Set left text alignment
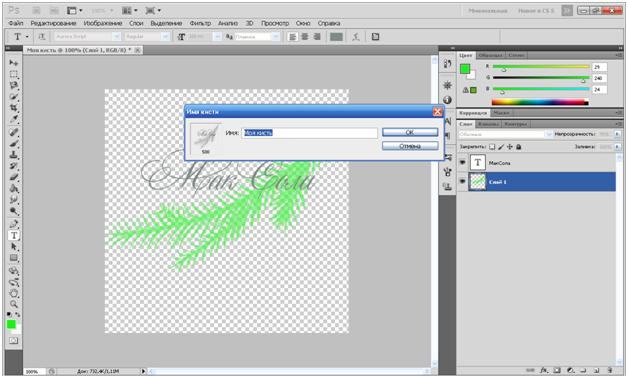 pyautogui.click(x=293, y=37)
